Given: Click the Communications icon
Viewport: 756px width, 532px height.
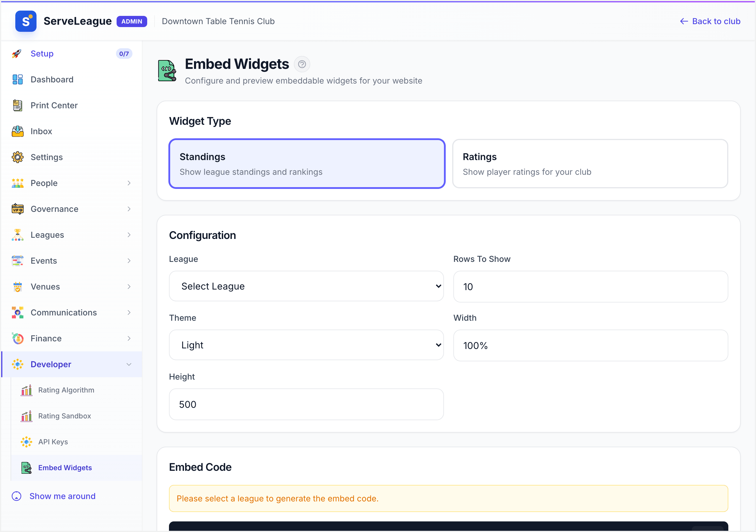Looking at the screenshot, I should (x=17, y=312).
